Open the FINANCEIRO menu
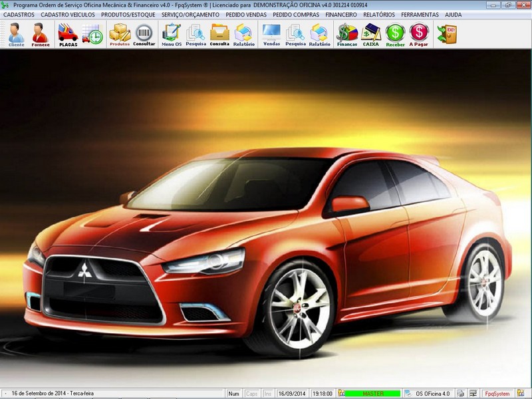 click(341, 15)
